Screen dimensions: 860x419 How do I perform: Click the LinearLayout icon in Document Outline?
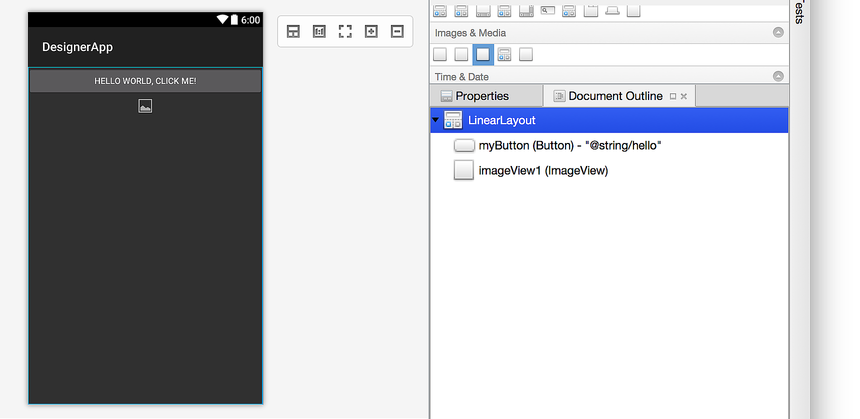coord(453,120)
